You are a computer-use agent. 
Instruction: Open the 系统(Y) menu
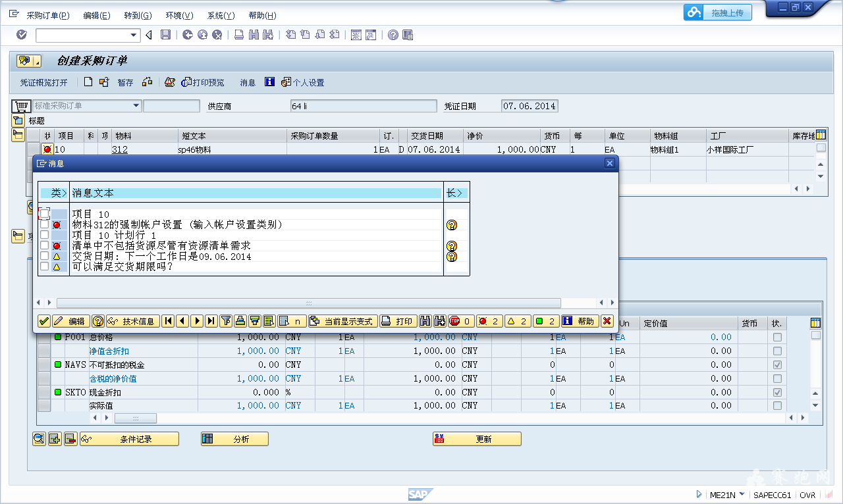click(x=221, y=15)
